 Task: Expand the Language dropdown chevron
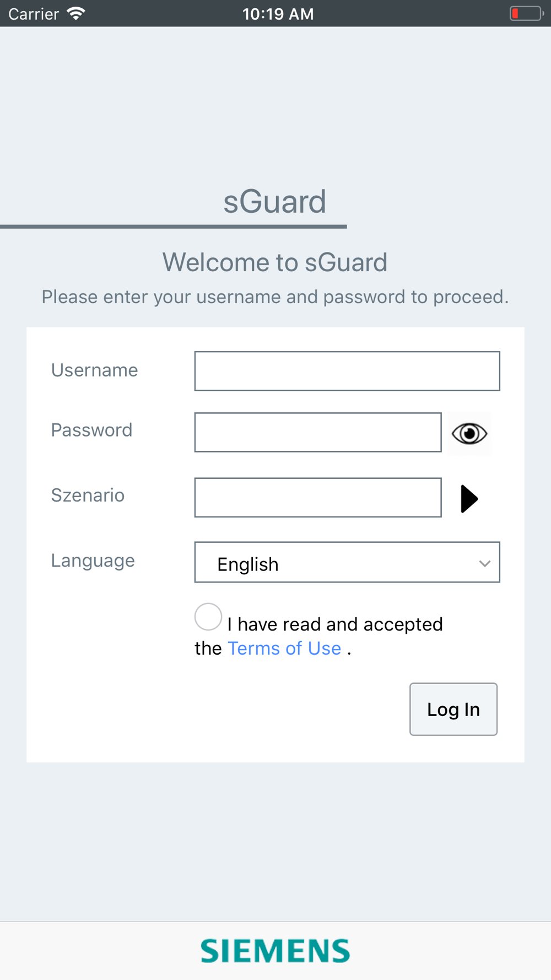(x=484, y=563)
